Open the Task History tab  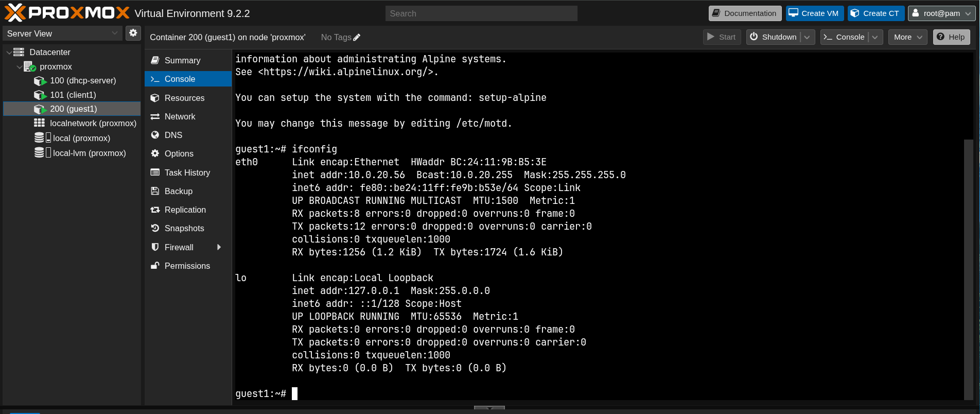click(x=188, y=173)
